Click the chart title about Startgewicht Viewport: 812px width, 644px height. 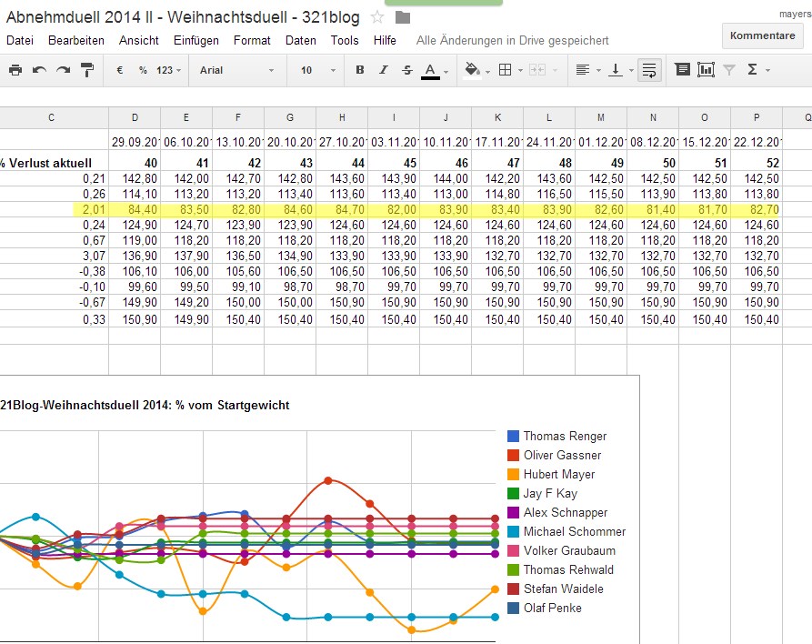pos(145,405)
